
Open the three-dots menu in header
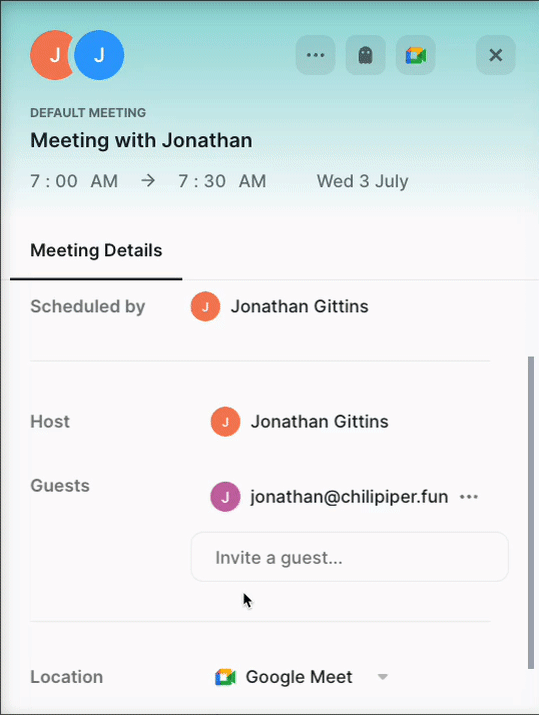click(x=316, y=55)
